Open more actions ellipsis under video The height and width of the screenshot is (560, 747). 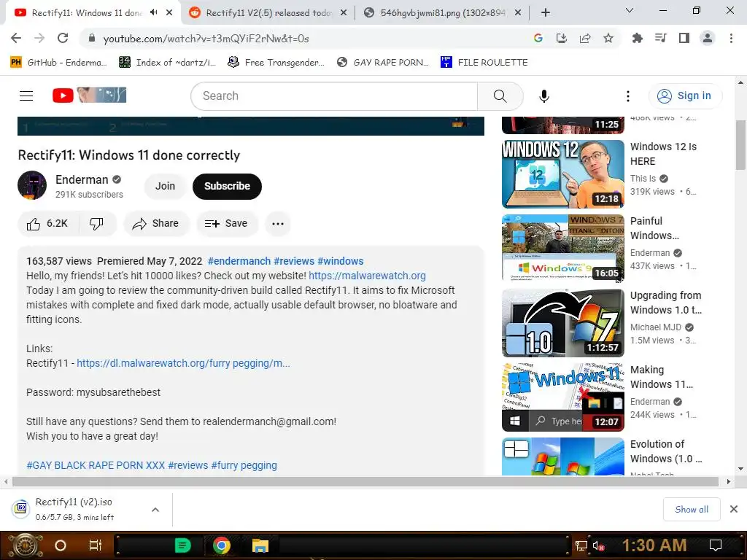(278, 223)
